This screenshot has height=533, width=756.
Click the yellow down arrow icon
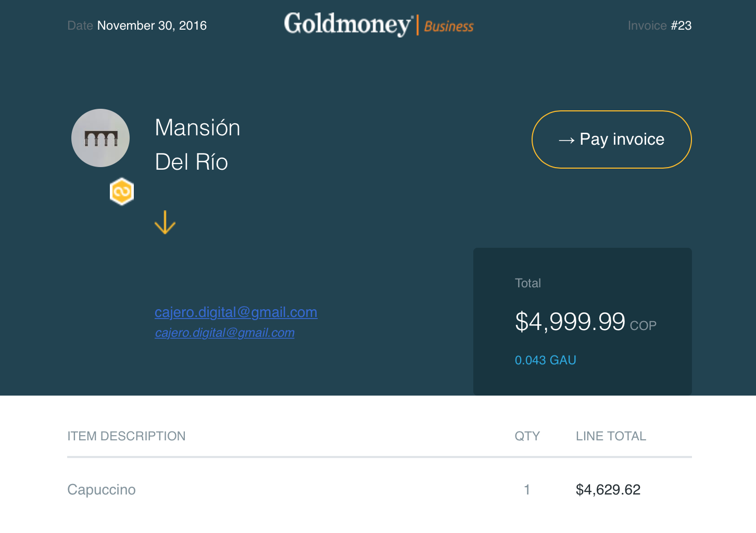pos(165,222)
